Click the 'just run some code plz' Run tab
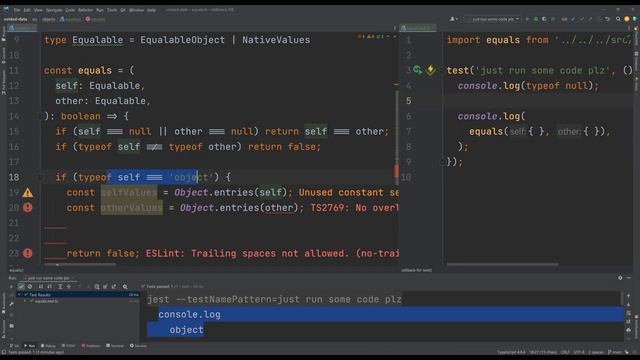 48,278
